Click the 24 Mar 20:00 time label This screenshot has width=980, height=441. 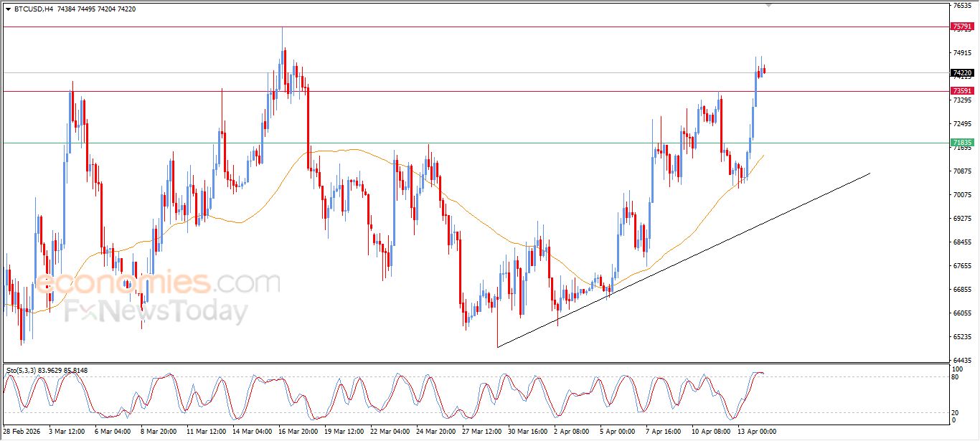(x=435, y=432)
